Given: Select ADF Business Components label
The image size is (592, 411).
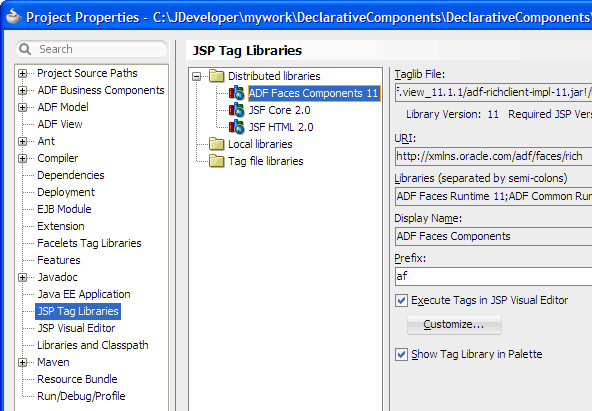Looking at the screenshot, I should coord(101,90).
